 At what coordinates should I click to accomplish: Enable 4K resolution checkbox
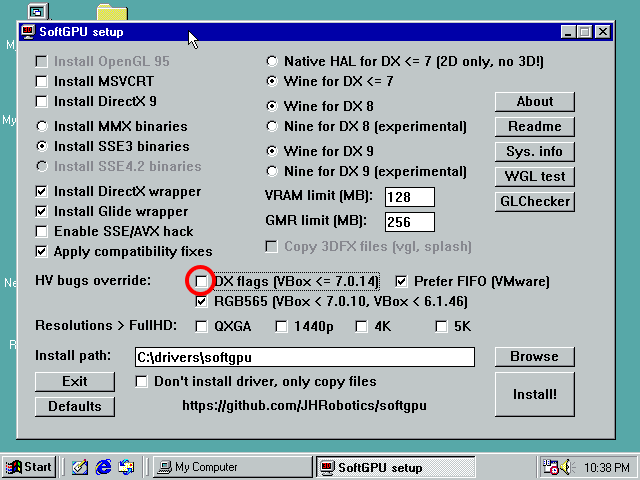point(361,327)
